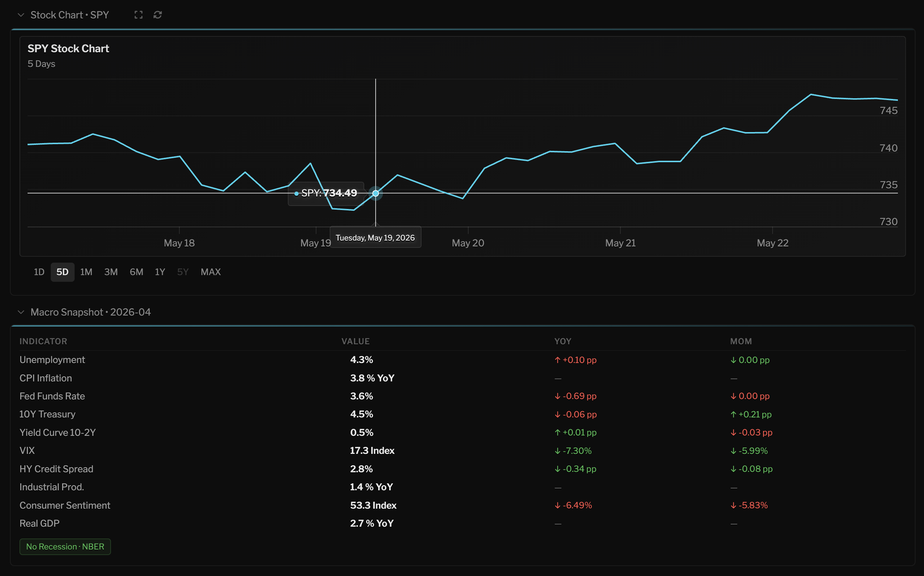Click the -5.83% sentiment MoM change
This screenshot has height=576, width=924.
(749, 505)
